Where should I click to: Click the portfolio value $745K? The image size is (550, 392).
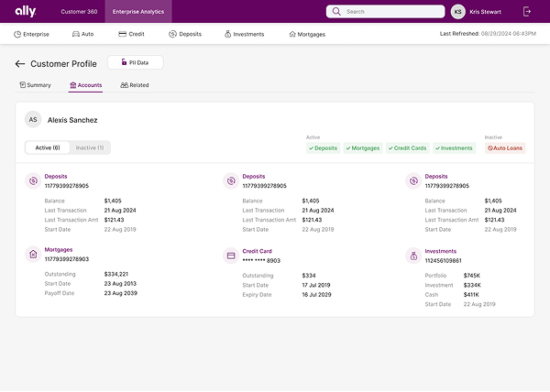[472, 276]
